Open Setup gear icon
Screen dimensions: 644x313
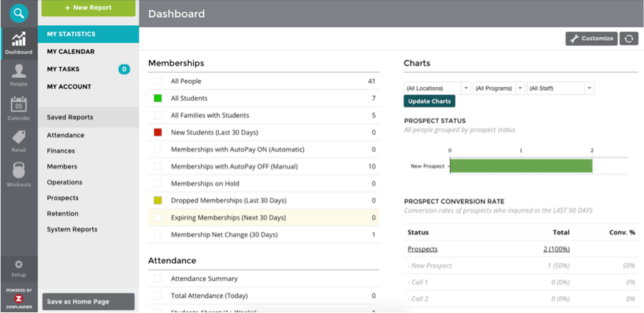(19, 267)
